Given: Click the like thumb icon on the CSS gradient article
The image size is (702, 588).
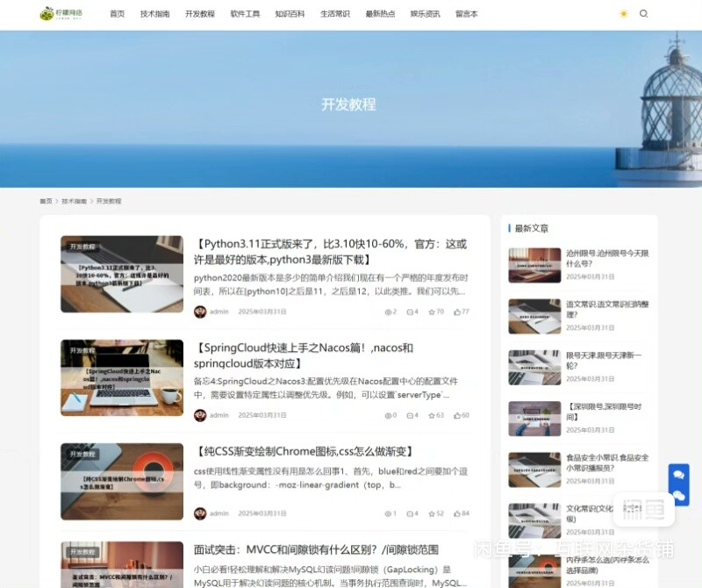Looking at the screenshot, I should click(x=458, y=514).
